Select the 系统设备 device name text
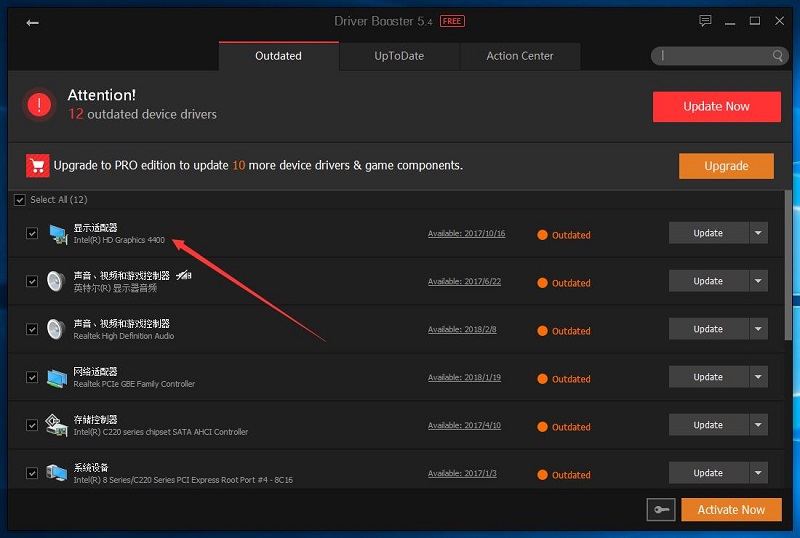The image size is (800, 538). (x=91, y=468)
